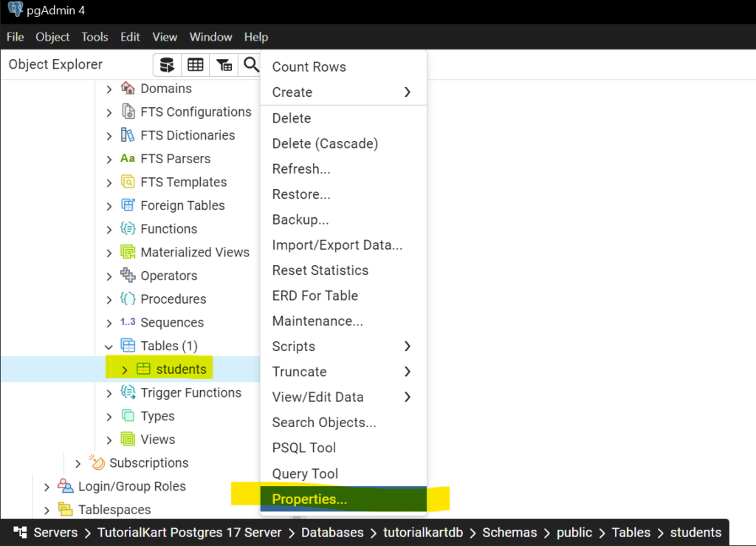Image resolution: width=756 pixels, height=546 pixels.
Task: Click the FTS Configurations node icon
Action: pyautogui.click(x=128, y=112)
